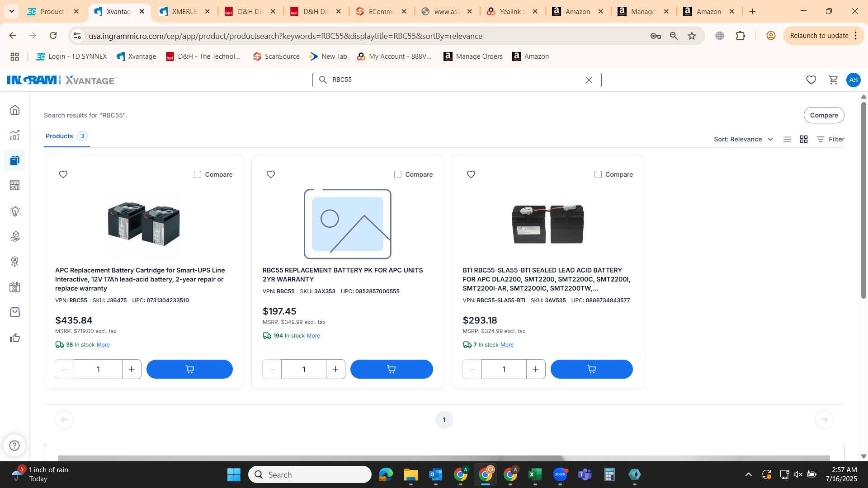Click More next to 194 In stock

click(313, 336)
